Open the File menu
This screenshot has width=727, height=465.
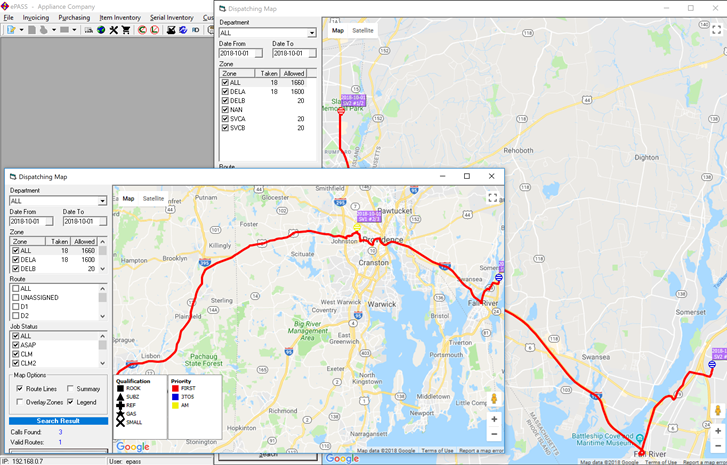click(x=8, y=18)
